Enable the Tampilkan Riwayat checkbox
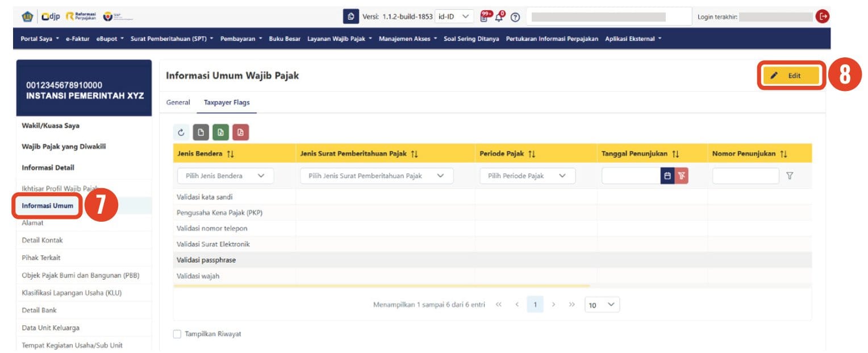 pyautogui.click(x=177, y=334)
